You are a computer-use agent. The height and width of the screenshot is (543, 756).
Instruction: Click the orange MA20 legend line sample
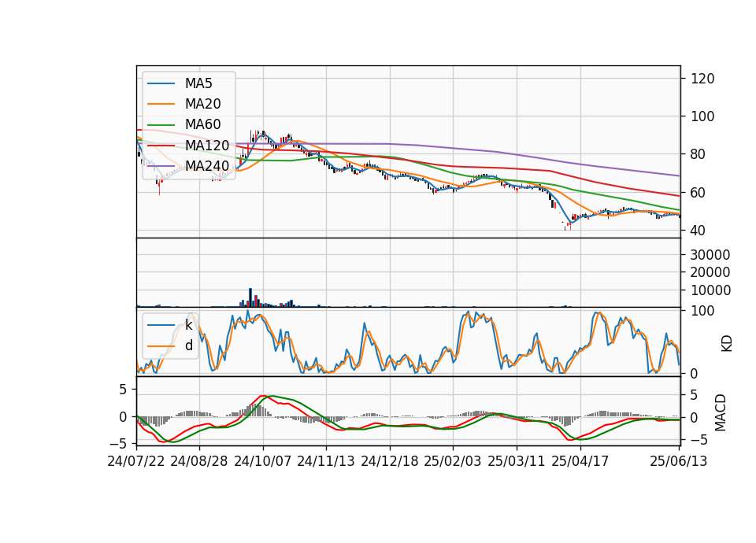tap(161, 104)
